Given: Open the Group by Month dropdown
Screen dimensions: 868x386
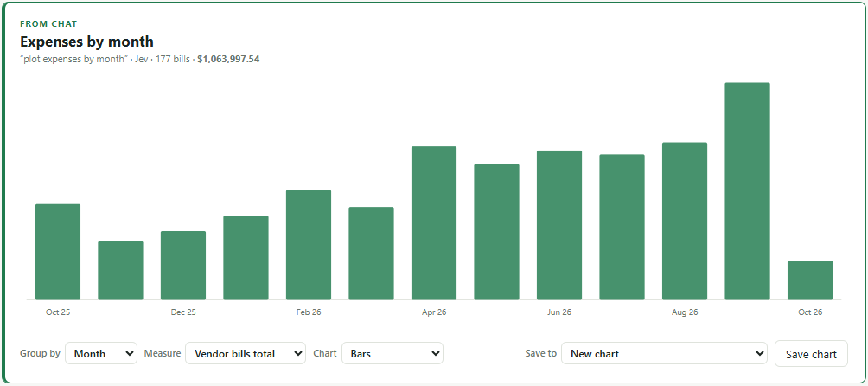Looking at the screenshot, I should [101, 353].
